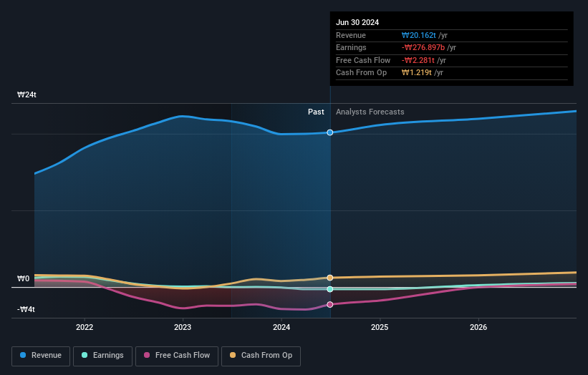588x375 pixels.
Task: Toggle the Cash From Op legend series
Action: (261, 356)
